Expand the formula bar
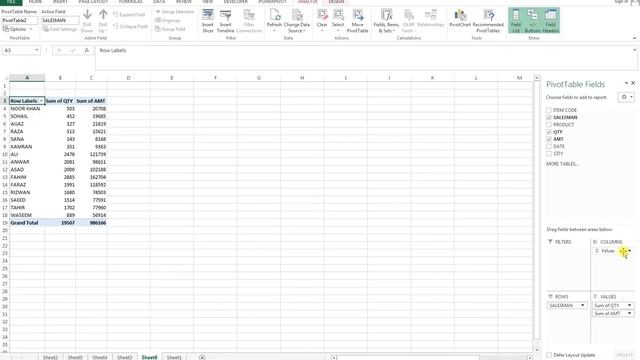The height and width of the screenshot is (360, 640). pos(634,50)
